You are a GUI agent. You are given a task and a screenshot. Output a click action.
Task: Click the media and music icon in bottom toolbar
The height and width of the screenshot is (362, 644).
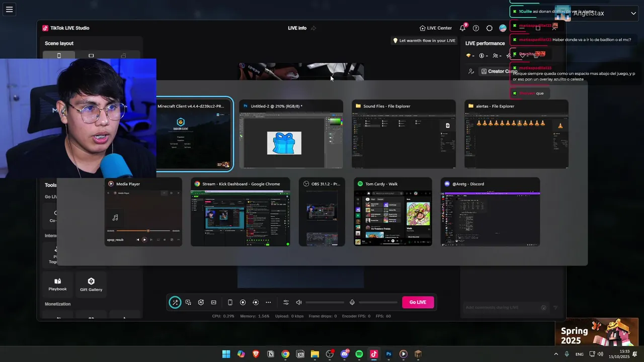tap(188, 302)
